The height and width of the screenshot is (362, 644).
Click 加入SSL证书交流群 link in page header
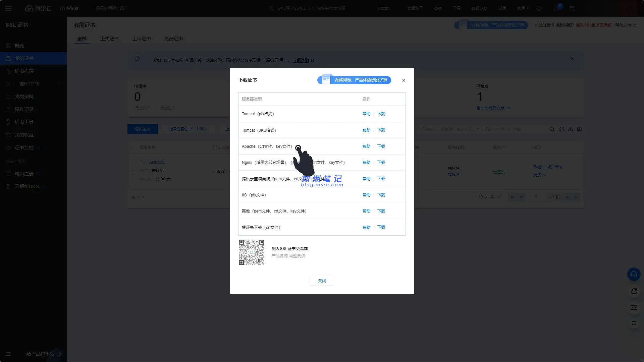[x=594, y=25]
